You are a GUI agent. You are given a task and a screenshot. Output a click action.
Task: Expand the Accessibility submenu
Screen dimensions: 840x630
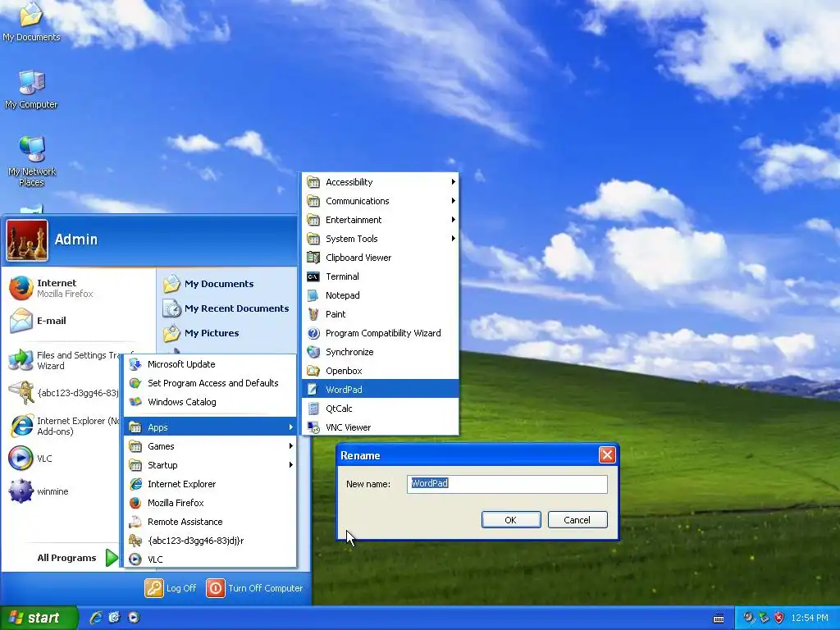381,182
